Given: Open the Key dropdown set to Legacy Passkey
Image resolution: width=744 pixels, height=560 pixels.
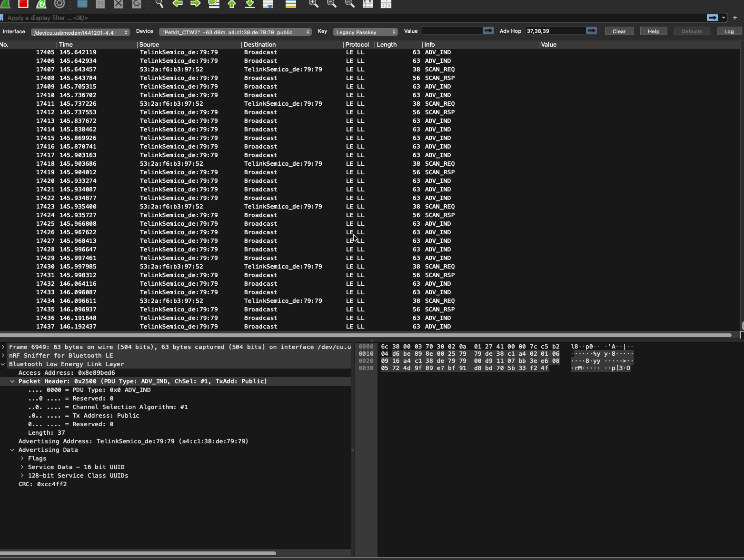Looking at the screenshot, I should point(365,32).
